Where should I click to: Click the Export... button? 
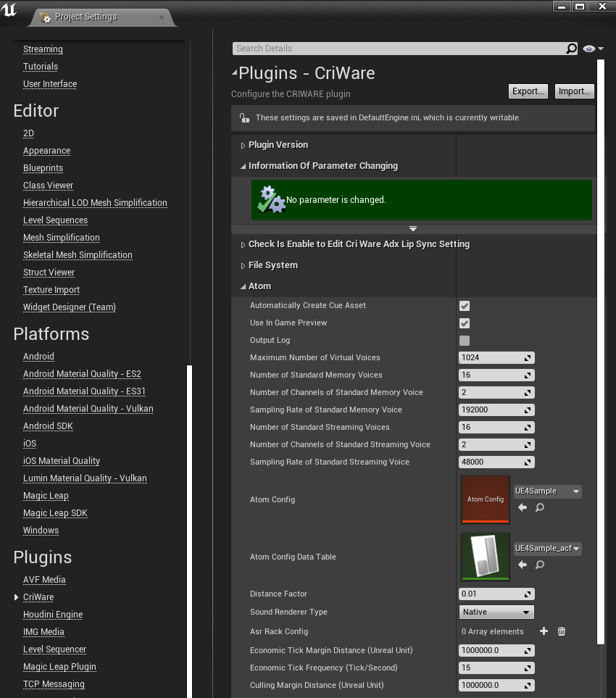(528, 91)
